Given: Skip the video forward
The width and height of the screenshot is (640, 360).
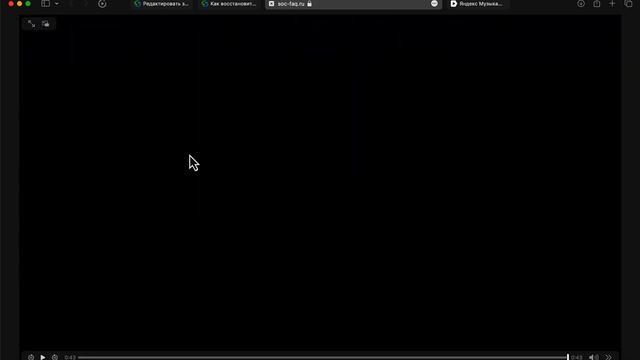Looking at the screenshot, I should tap(55, 357).
